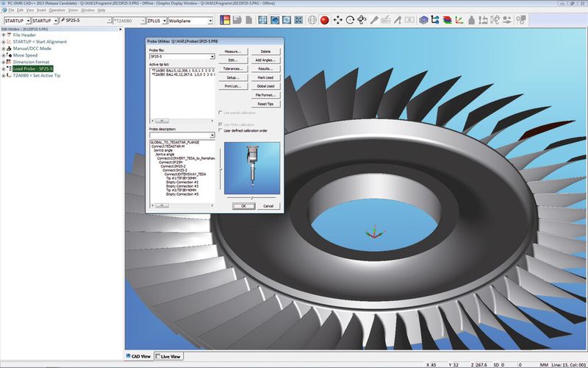Switch to the CAD View tab
The height and width of the screenshot is (368, 588).
click(x=138, y=356)
